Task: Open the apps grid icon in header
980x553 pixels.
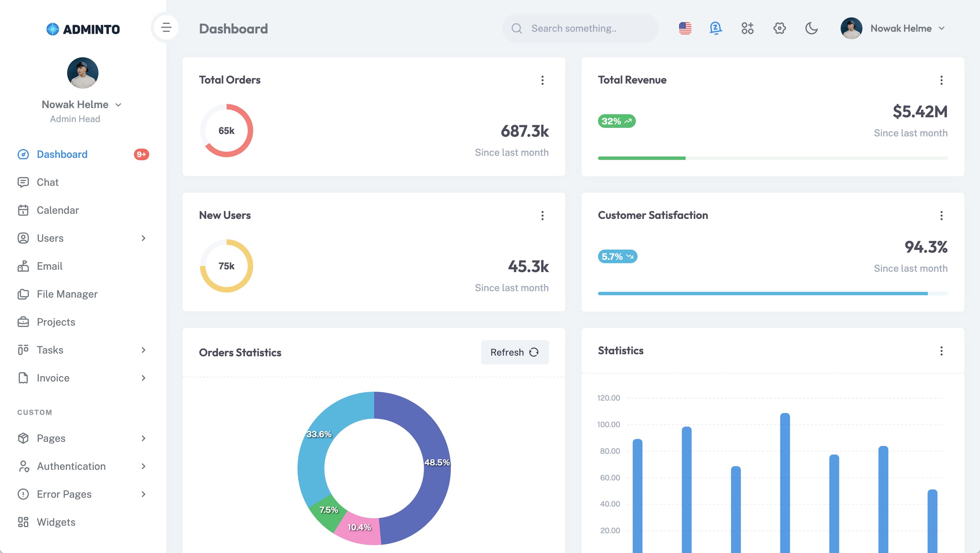Action: (x=747, y=28)
